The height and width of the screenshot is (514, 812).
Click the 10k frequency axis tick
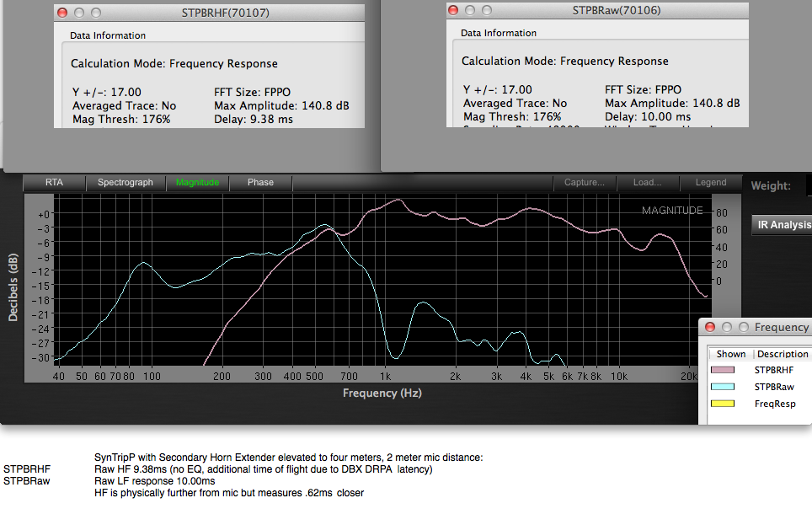pos(618,376)
